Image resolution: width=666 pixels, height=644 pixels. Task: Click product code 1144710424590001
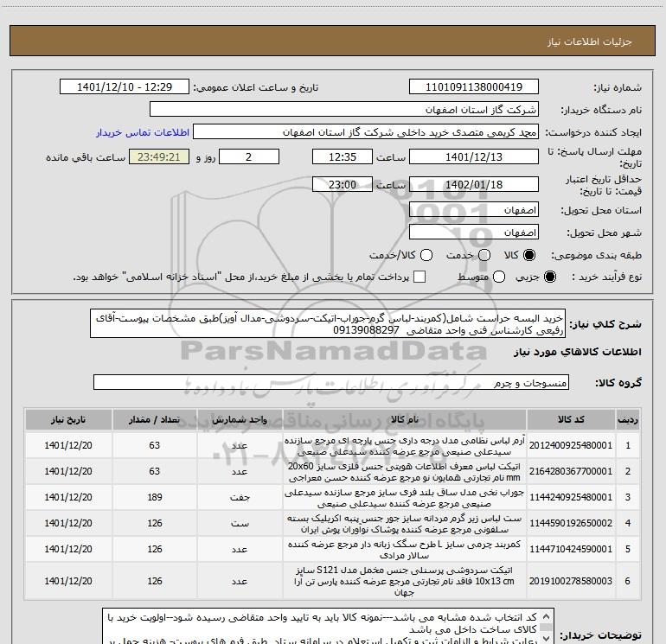click(x=571, y=549)
